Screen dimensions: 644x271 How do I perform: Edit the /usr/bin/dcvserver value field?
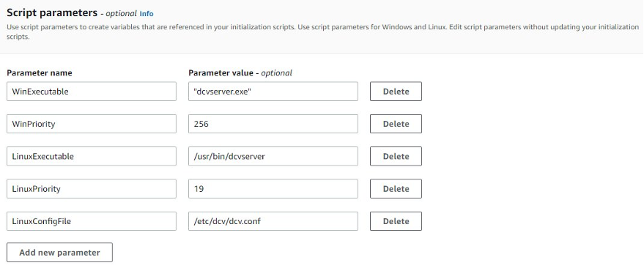point(273,156)
